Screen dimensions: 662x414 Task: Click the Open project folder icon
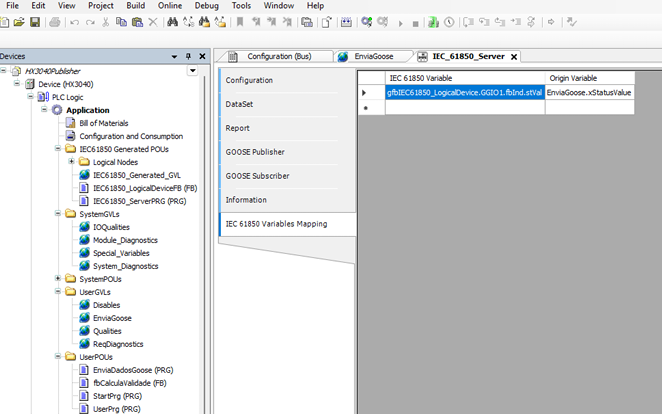click(19, 22)
